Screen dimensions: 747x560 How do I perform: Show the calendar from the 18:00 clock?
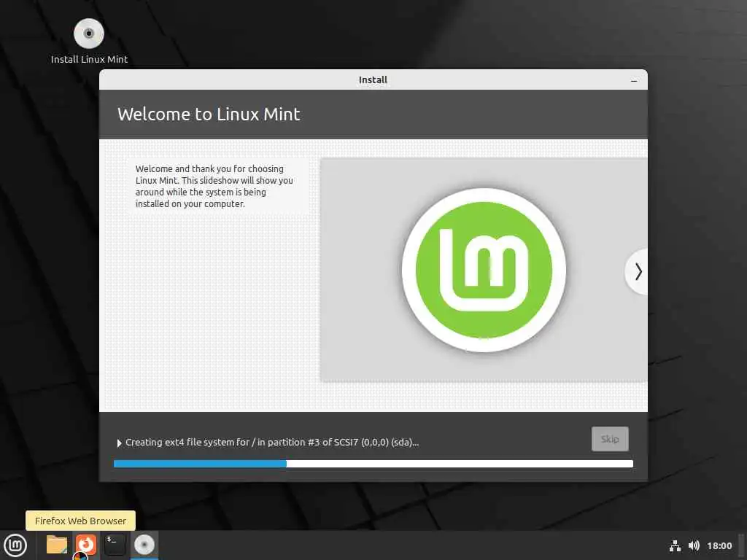(719, 545)
